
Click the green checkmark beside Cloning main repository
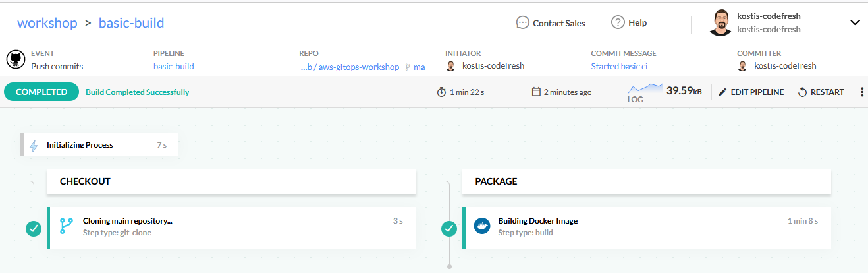click(34, 229)
